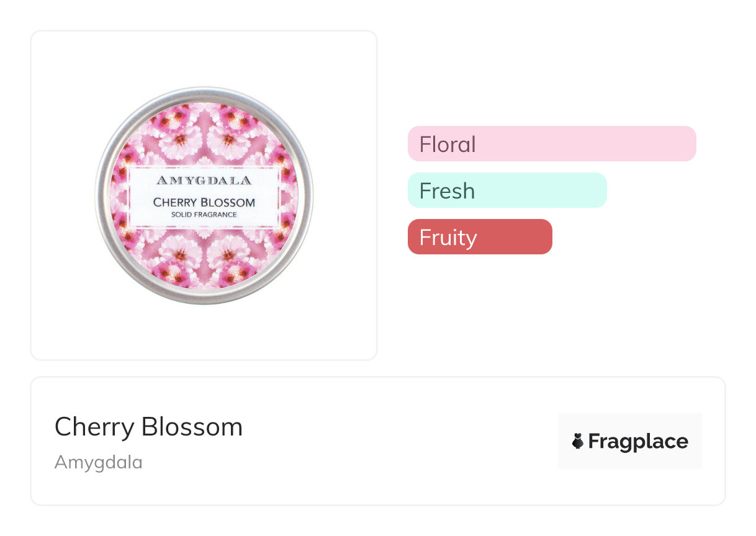The width and height of the screenshot is (756, 536).
Task: Click AMYGDALA text on the tin label
Action: click(x=204, y=181)
